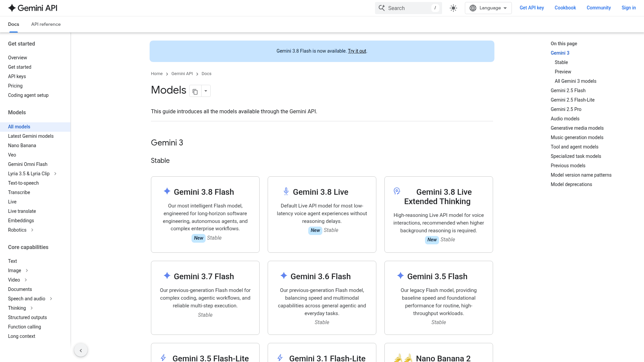Open the Gemini 3.6 Flash card title
The height and width of the screenshot is (362, 644).
321,277
